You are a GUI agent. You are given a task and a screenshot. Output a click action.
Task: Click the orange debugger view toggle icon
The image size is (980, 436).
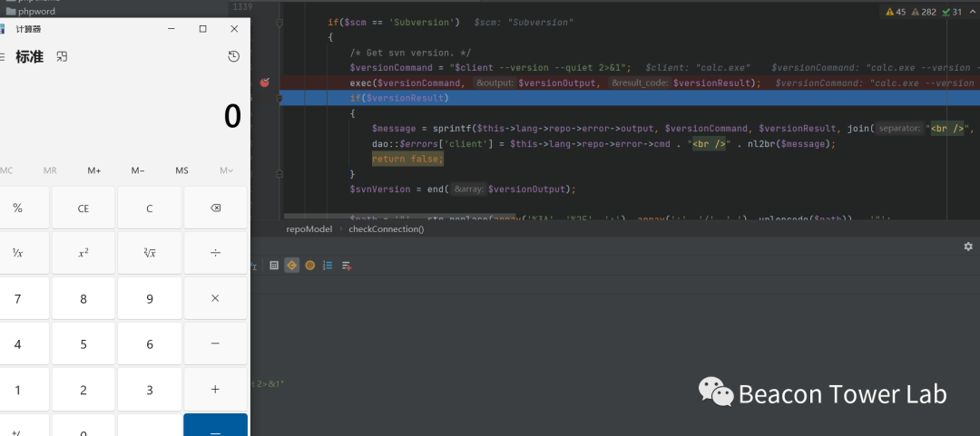[x=291, y=266]
